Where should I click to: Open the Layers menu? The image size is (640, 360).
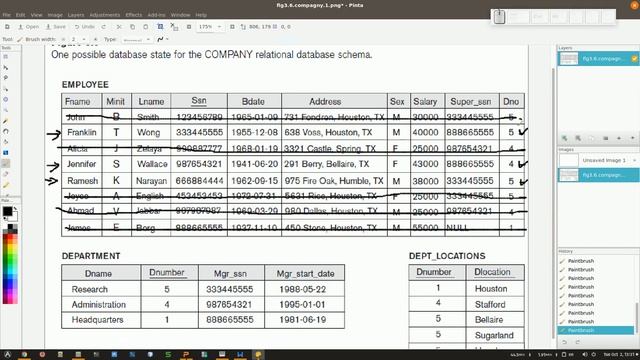pyautogui.click(x=76, y=15)
